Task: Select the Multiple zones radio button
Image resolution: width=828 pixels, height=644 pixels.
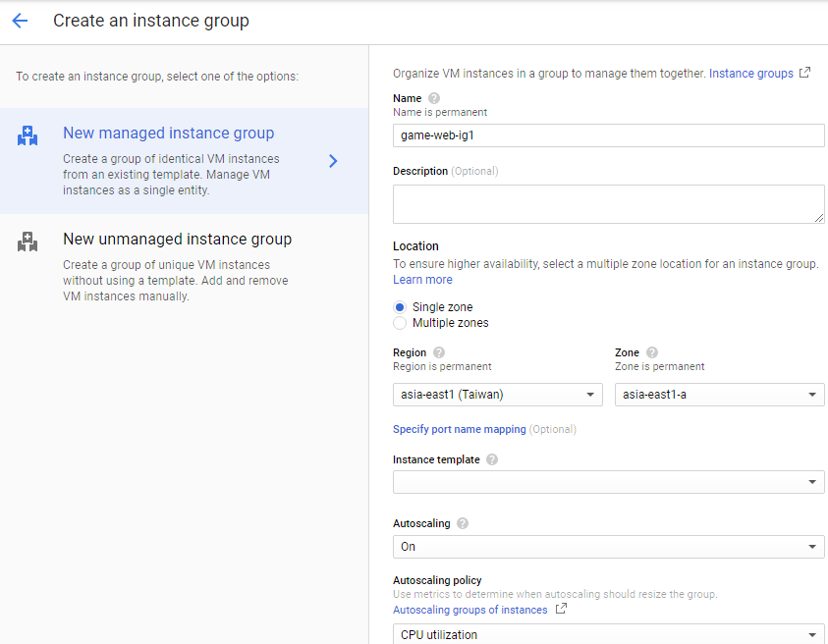Action: tap(400, 323)
